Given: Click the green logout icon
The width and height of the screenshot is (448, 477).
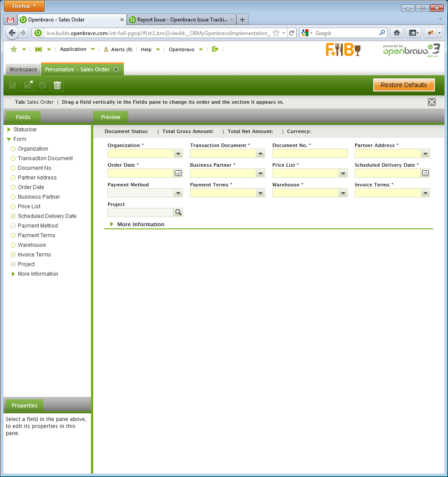Looking at the screenshot, I should pyautogui.click(x=215, y=49).
